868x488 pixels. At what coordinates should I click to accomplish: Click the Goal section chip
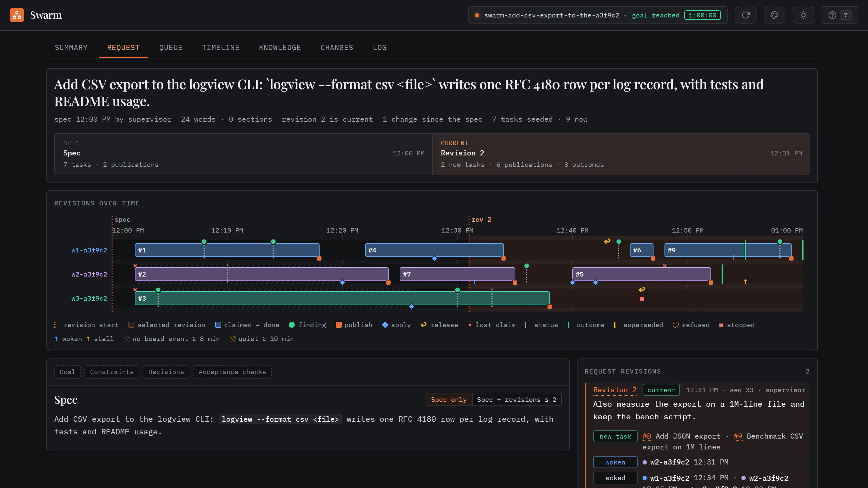point(68,372)
